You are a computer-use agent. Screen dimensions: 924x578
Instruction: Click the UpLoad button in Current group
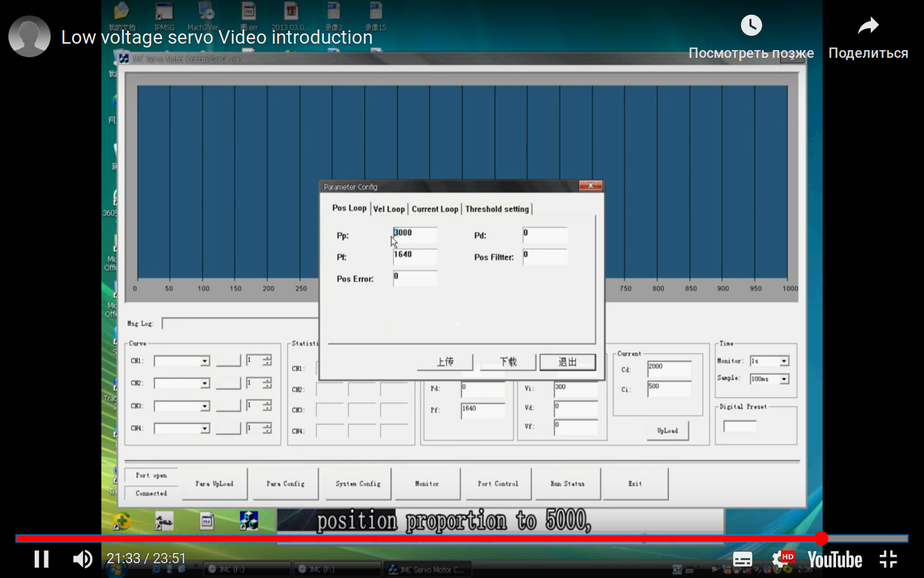tap(667, 431)
